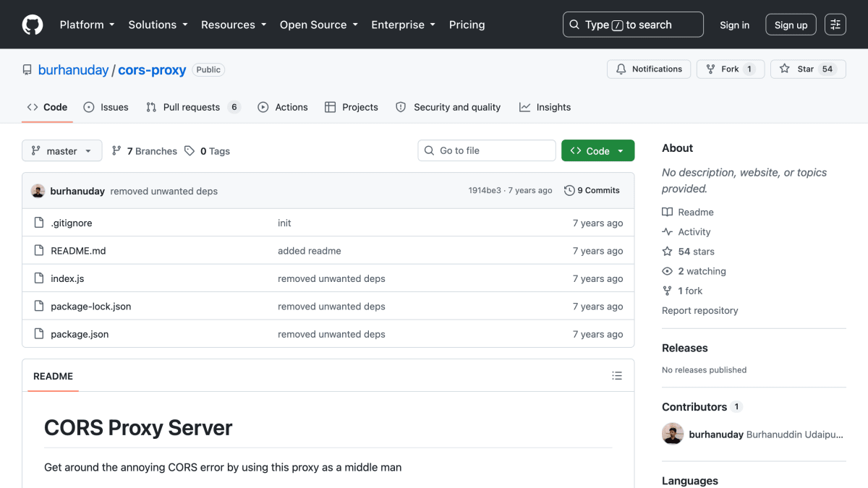868x488 pixels.
Task: Click the stars icon in About
Action: 667,252
